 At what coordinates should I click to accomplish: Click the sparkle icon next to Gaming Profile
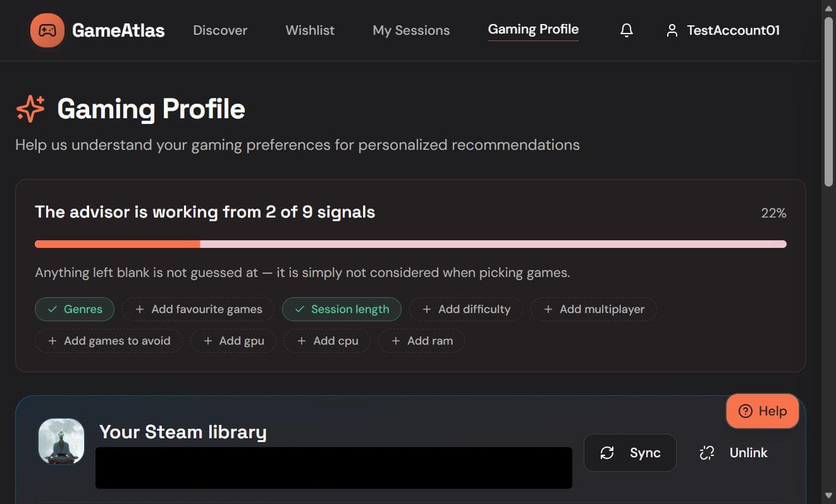click(x=30, y=109)
